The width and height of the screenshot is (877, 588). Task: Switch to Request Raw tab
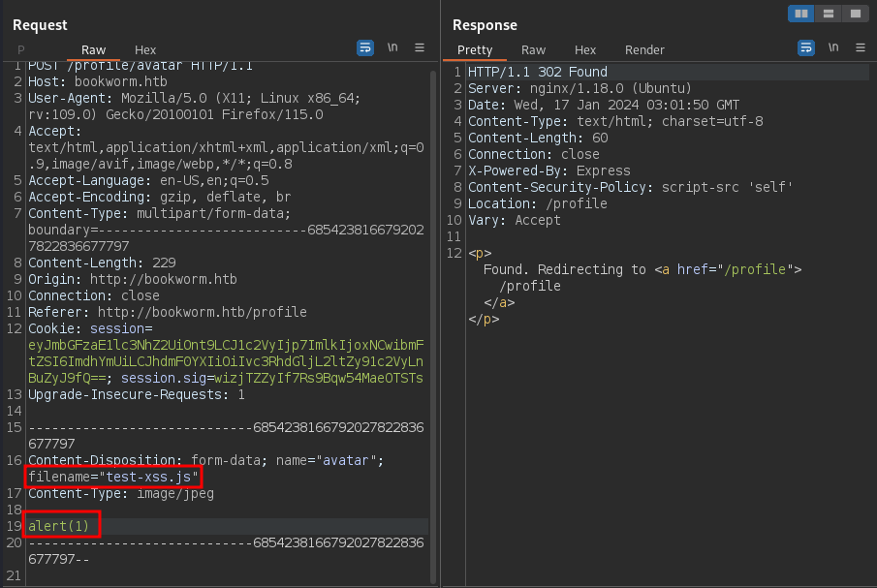tap(93, 49)
